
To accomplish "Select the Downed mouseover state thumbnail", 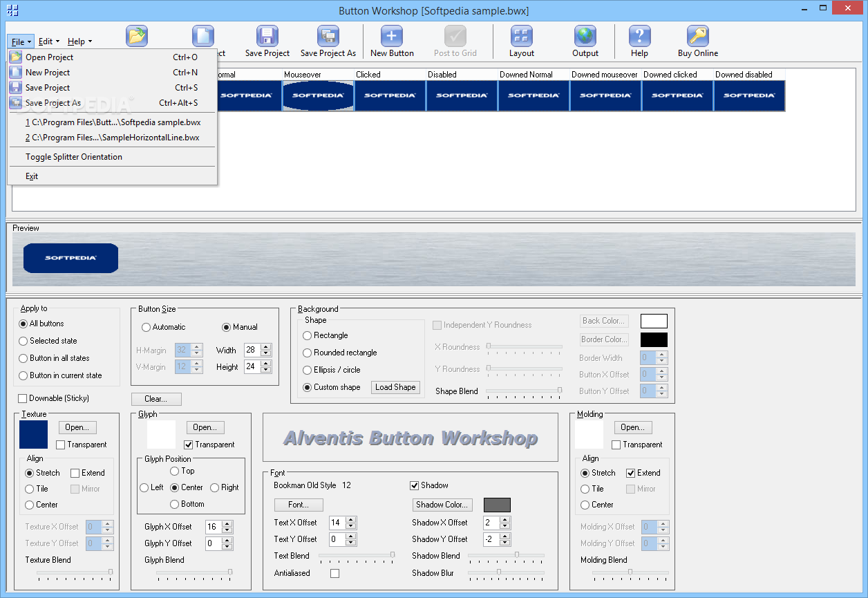I will pyautogui.click(x=605, y=95).
